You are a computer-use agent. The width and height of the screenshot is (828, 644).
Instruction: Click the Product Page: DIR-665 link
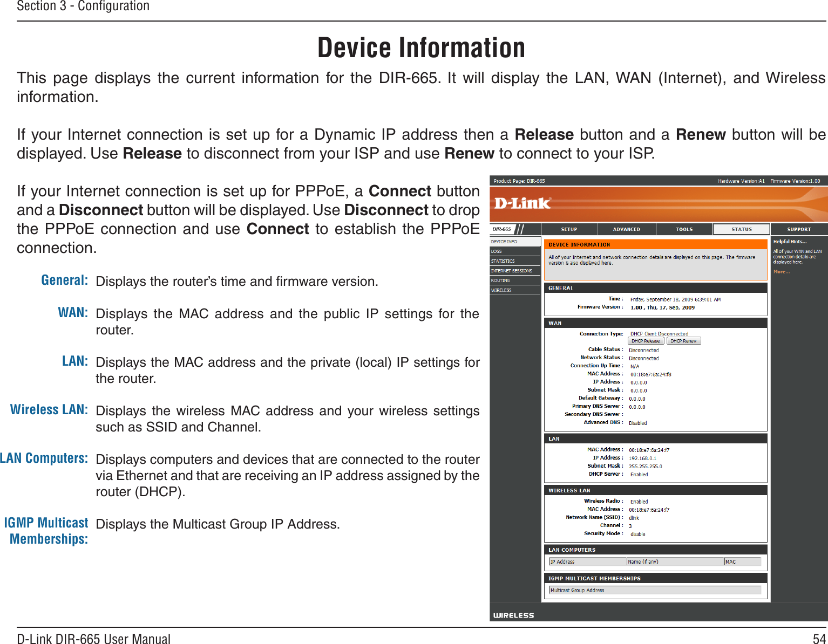(519, 181)
